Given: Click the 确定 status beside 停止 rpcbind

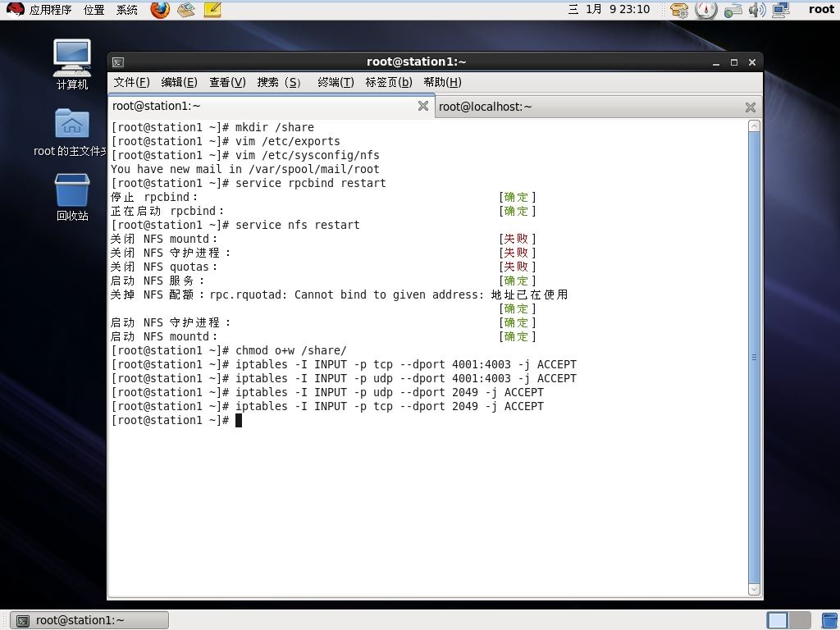Looking at the screenshot, I should click(x=516, y=197).
